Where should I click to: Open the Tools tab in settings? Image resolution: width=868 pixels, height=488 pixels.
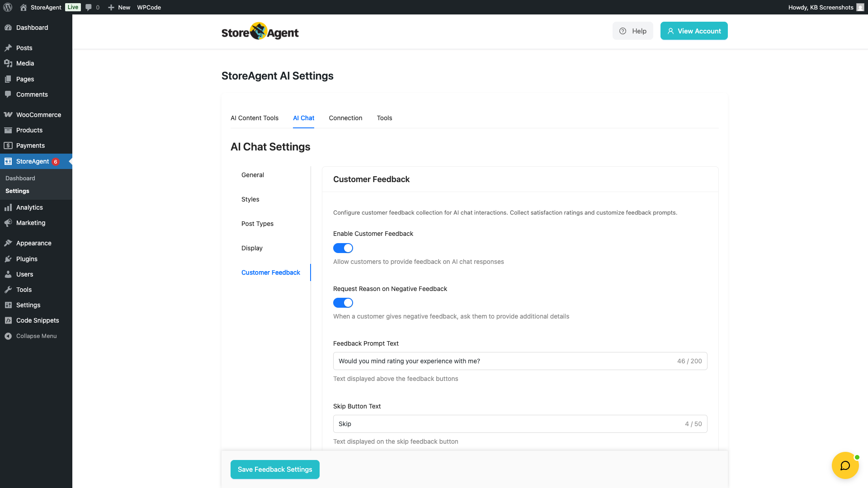(384, 118)
